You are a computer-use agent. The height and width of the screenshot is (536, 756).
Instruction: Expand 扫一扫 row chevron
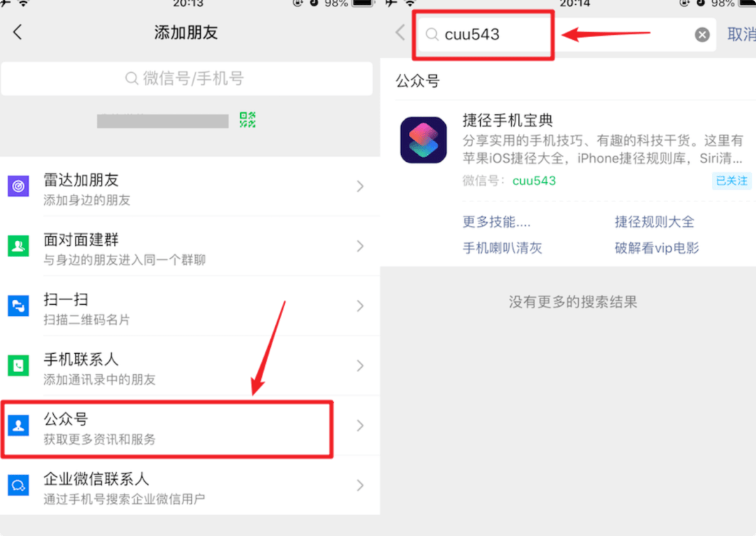(x=360, y=306)
